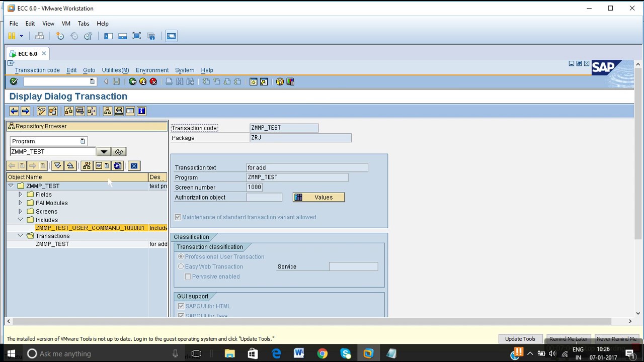644x362 pixels.
Task: Click the Service input field
Action: tap(353, 267)
